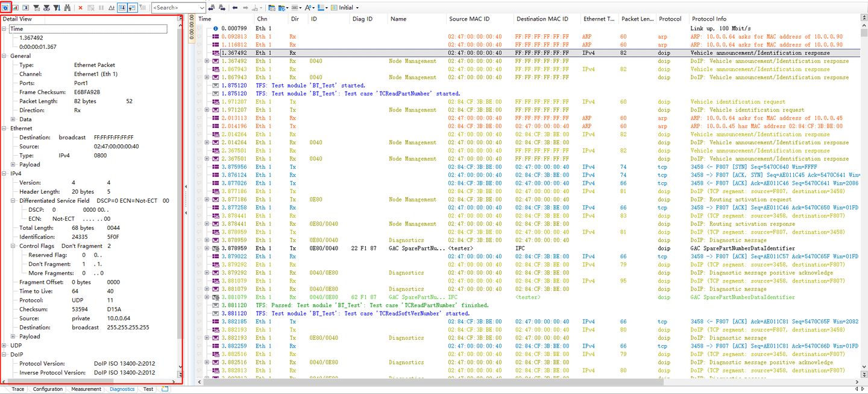Sort by the Source MAC ID column header
Viewport: 868px width, 394px height.
tap(479, 19)
